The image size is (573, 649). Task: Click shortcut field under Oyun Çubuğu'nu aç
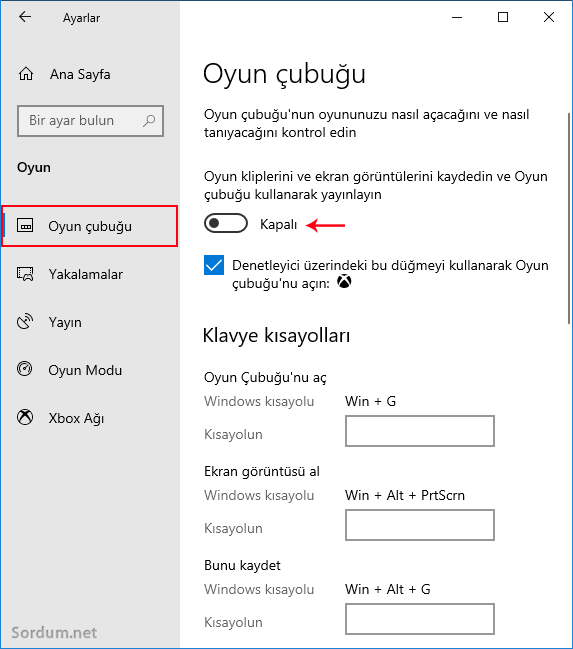[420, 431]
